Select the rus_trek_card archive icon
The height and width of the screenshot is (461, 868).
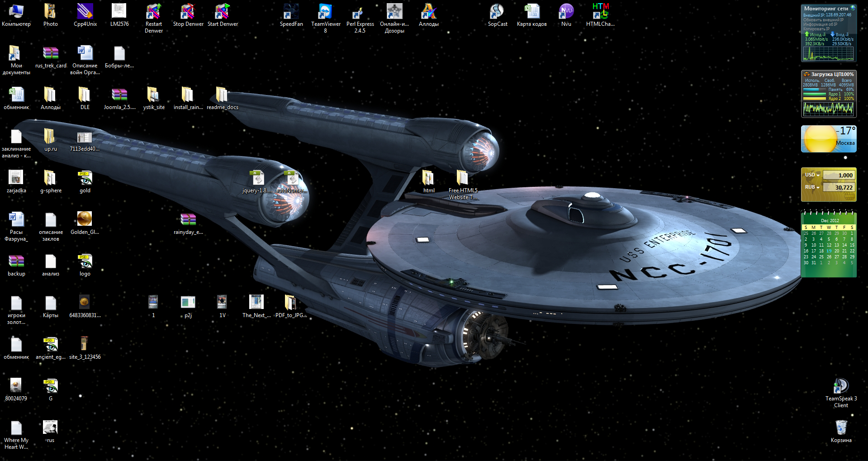(x=51, y=57)
